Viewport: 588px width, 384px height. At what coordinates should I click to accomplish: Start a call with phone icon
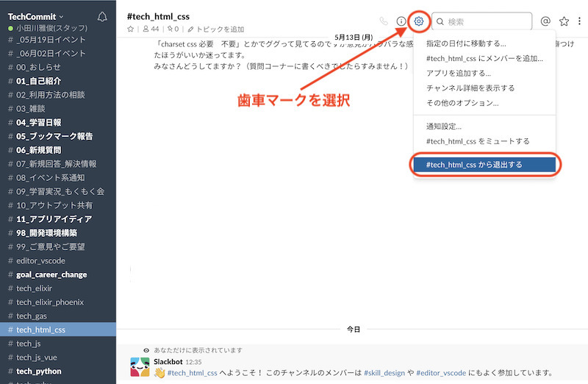point(384,21)
